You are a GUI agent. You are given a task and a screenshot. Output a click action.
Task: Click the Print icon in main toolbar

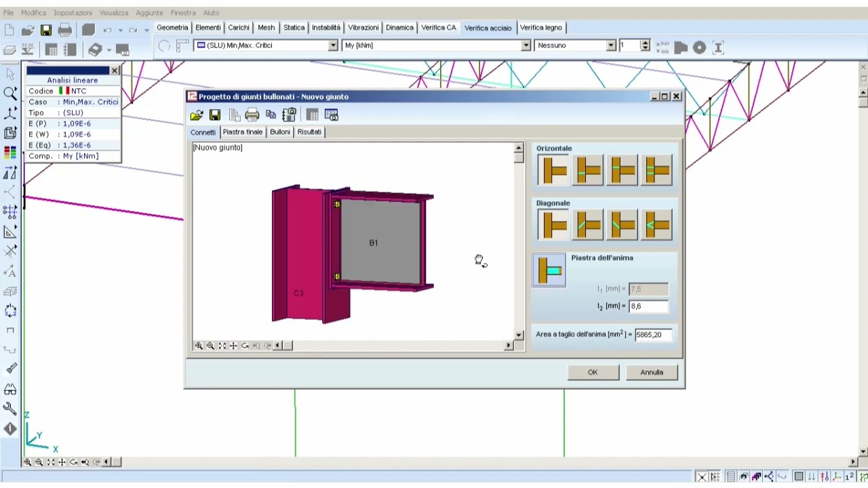(65, 30)
